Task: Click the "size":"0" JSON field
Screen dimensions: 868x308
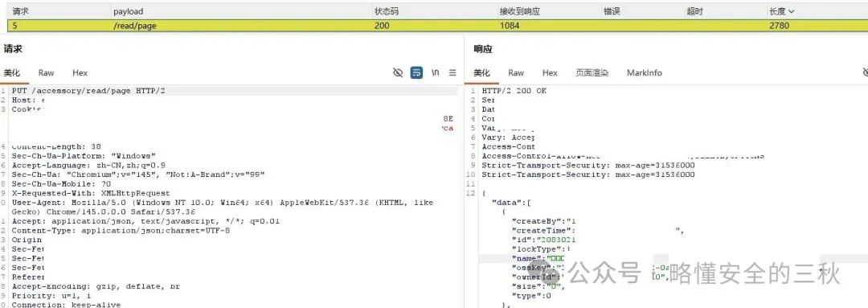Action: coord(538,286)
